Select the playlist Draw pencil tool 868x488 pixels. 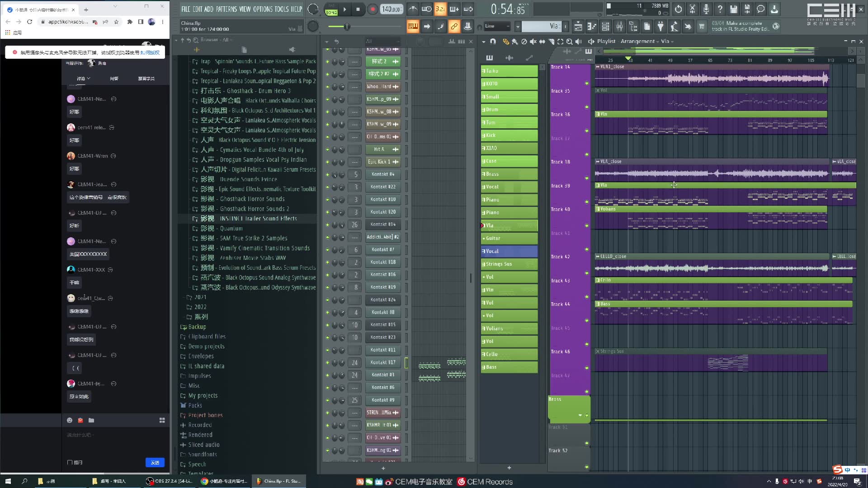pyautogui.click(x=505, y=42)
